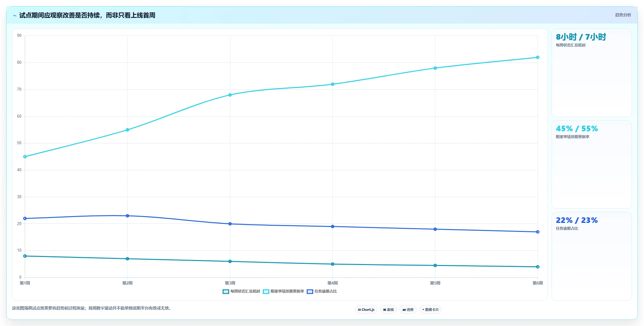
Task: Click 任务逾期占比 data point at 第4周
Action: pos(333,227)
